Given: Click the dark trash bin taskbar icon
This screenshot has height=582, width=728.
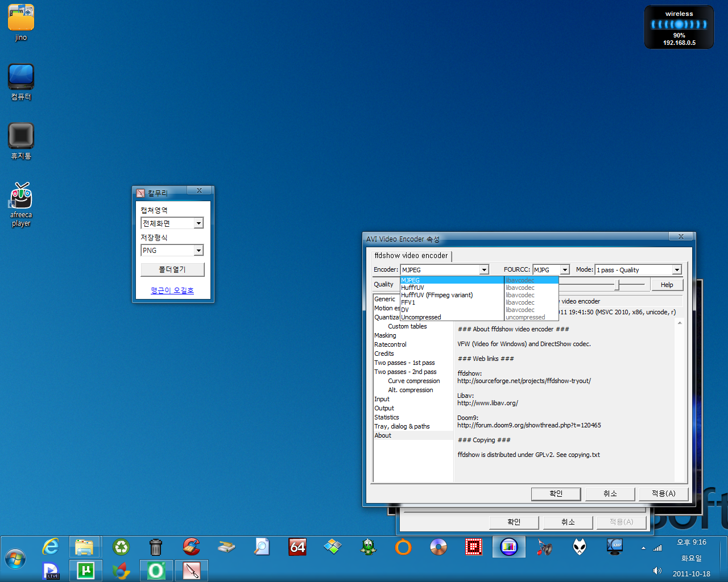Looking at the screenshot, I should click(x=156, y=547).
